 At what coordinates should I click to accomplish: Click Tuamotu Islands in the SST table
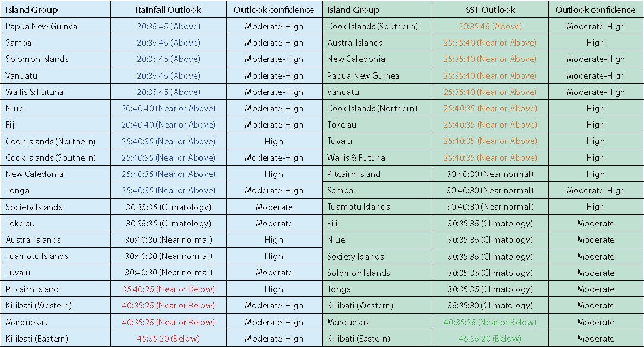point(358,206)
